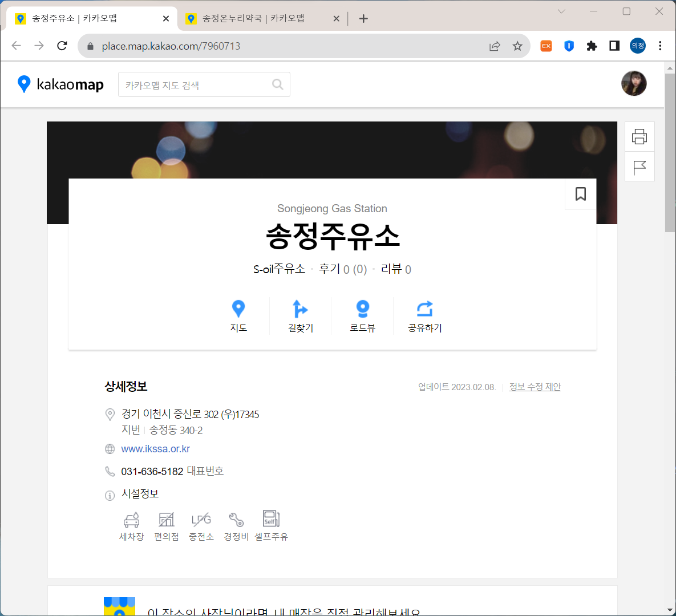Screen dimensions: 676x616
Task: Click the search magnifier icon
Action: coord(278,84)
